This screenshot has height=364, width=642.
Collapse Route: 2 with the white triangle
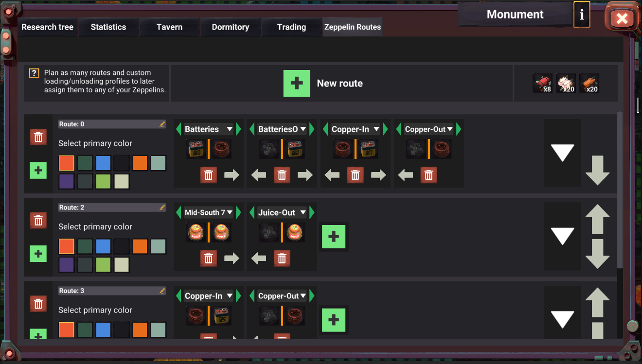pos(563,237)
